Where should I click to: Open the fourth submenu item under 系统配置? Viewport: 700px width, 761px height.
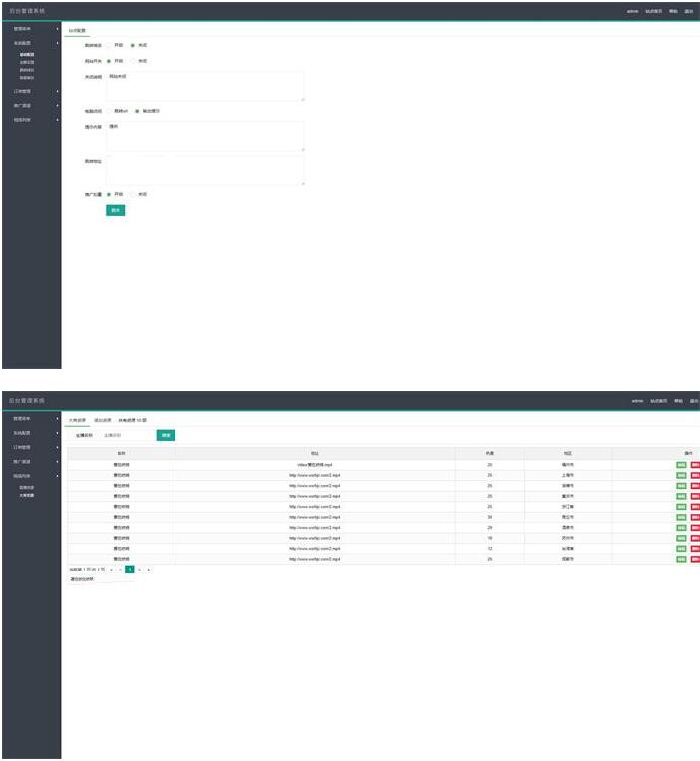(27, 78)
